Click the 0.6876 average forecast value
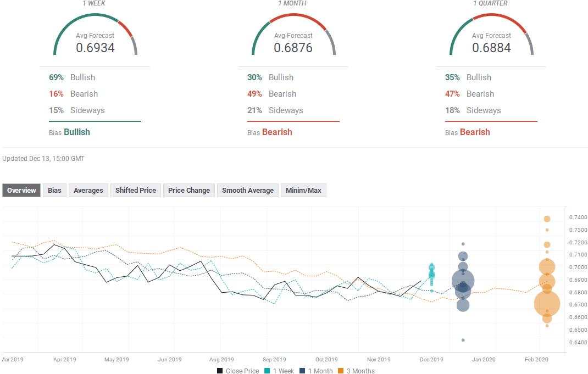Viewport: 588px width, 374px height. 293,48
